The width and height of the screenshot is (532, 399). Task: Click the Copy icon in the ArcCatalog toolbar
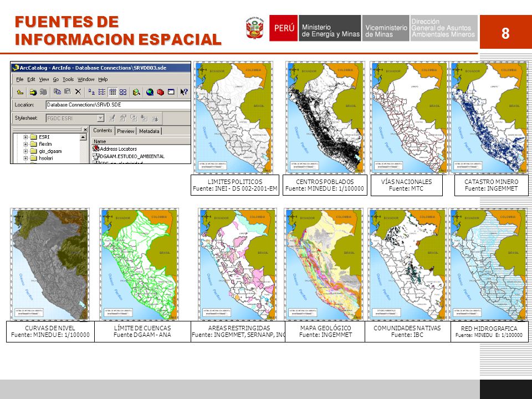pyautogui.click(x=57, y=91)
